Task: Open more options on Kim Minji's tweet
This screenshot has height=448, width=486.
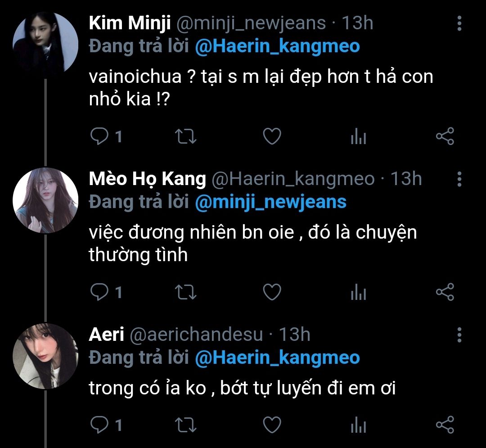Action: click(x=459, y=23)
